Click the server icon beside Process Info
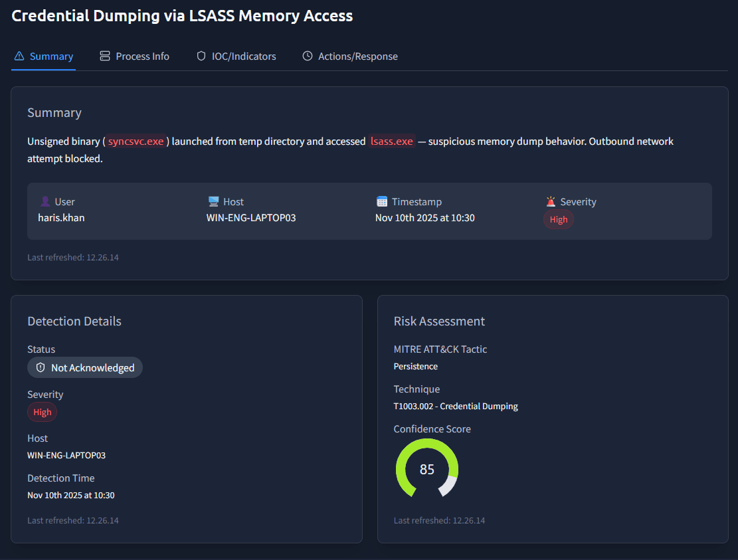 (105, 56)
